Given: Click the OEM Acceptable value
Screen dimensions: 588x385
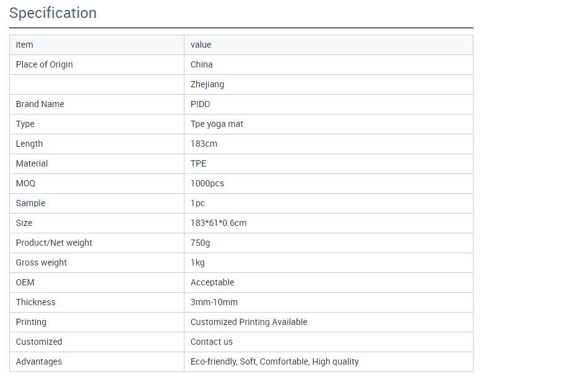Looking at the screenshot, I should click(x=212, y=282).
